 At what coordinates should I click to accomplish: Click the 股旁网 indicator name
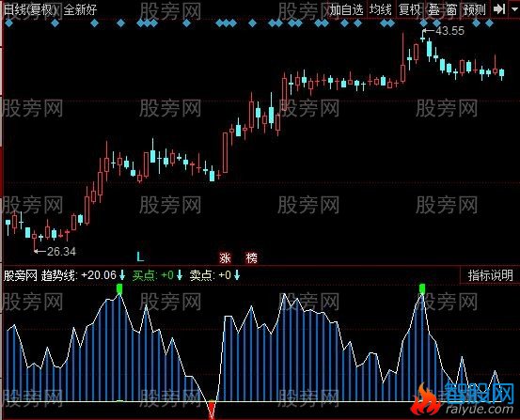point(21,275)
